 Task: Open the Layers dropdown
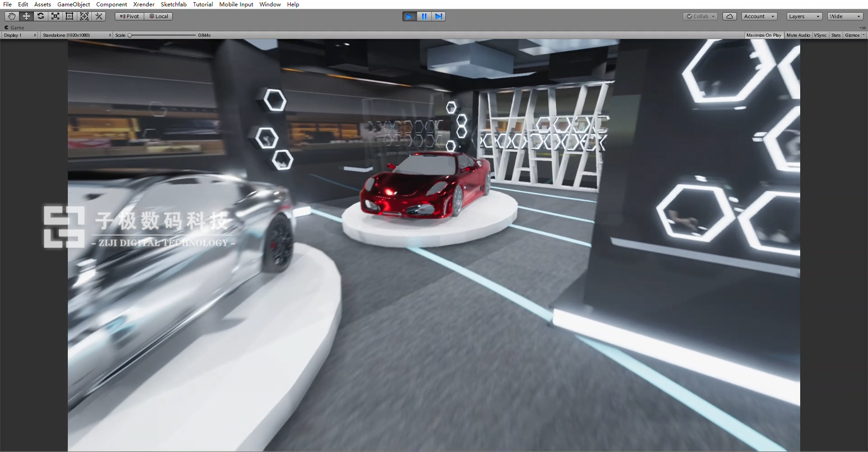point(803,16)
